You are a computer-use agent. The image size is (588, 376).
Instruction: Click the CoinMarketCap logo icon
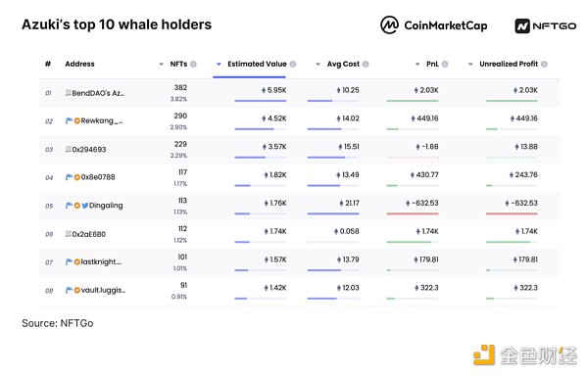389,25
